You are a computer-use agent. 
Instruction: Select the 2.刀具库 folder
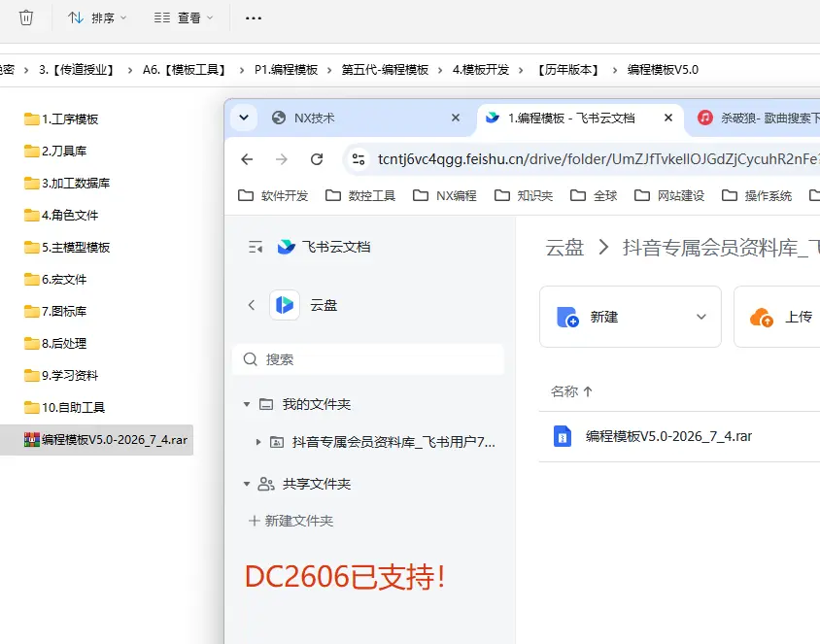[x=55, y=152]
